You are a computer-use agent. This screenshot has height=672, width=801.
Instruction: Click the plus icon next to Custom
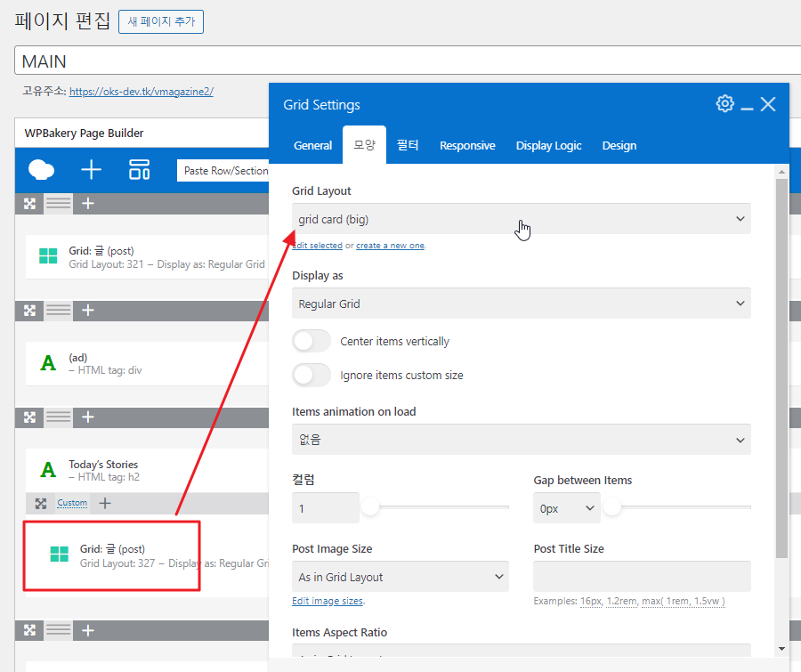(105, 504)
